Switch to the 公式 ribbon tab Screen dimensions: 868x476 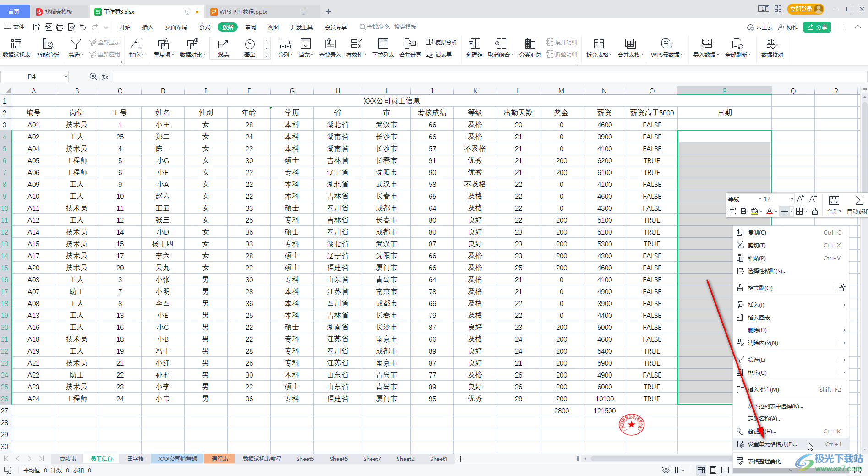[x=205, y=27]
